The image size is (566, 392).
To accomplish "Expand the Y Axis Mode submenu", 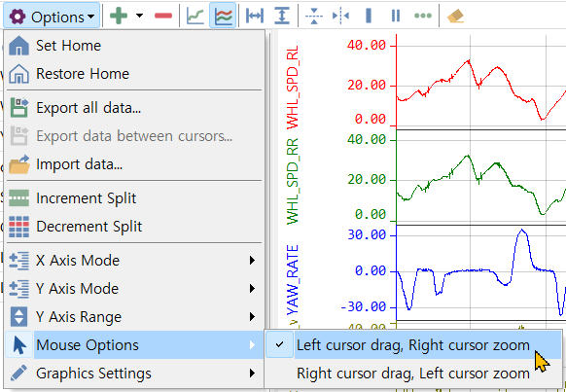I will (134, 288).
